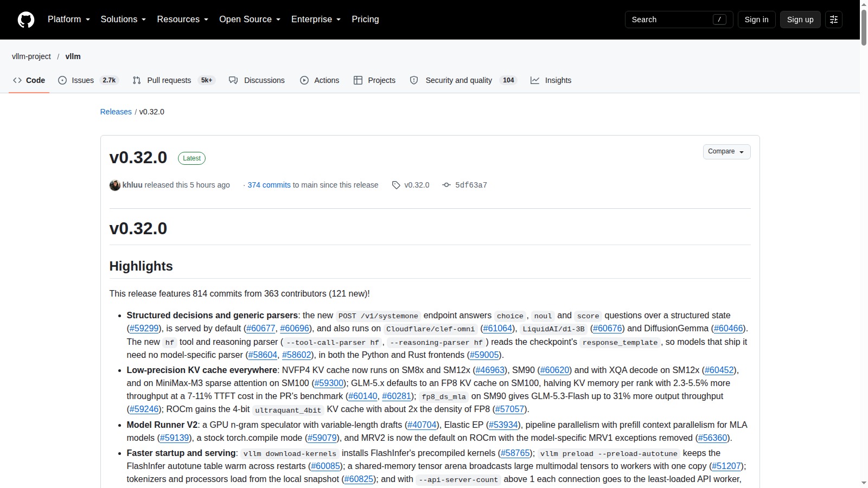
Task: Open pull request #60676
Action: [608, 329]
